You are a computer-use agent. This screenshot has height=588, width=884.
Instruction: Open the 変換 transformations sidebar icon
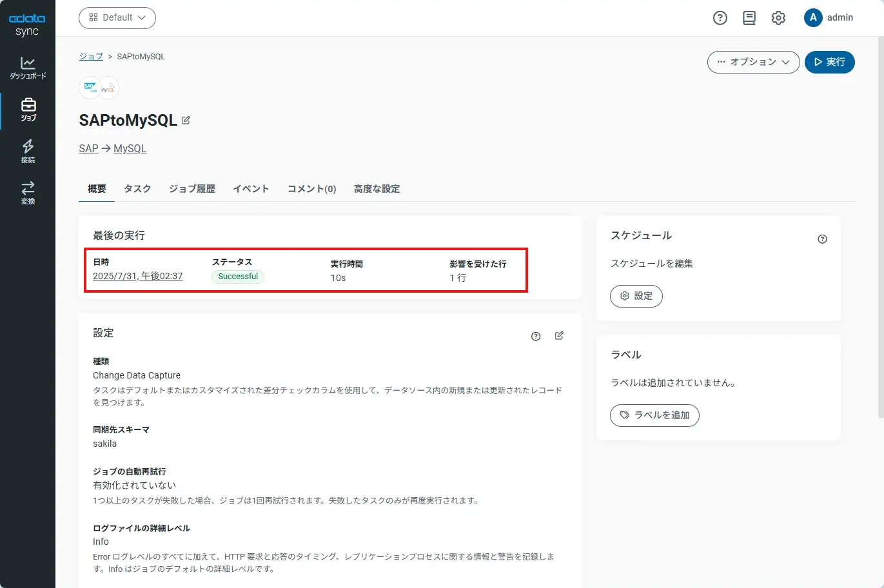point(28,193)
